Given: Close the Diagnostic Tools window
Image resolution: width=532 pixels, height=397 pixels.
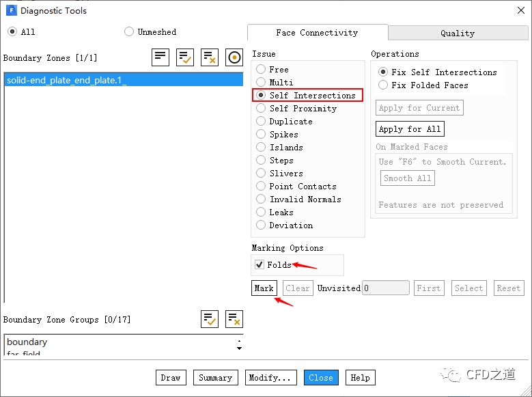Looking at the screenshot, I should click(x=521, y=10).
